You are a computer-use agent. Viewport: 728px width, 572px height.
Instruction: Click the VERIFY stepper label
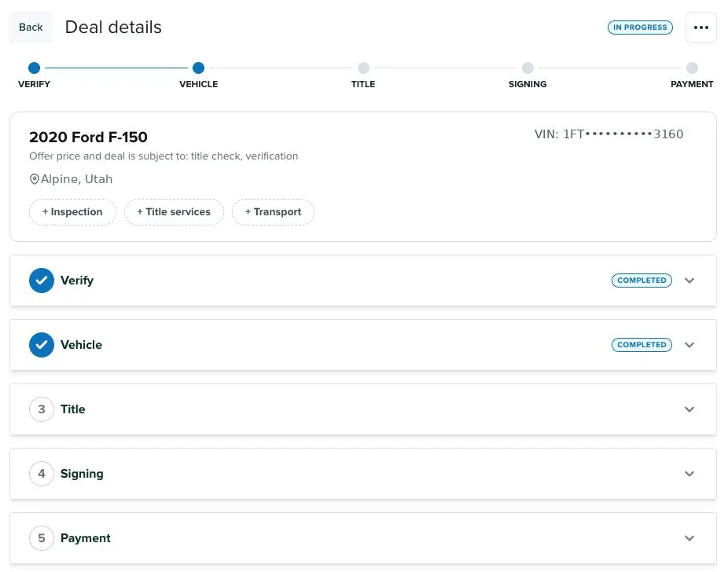click(34, 84)
